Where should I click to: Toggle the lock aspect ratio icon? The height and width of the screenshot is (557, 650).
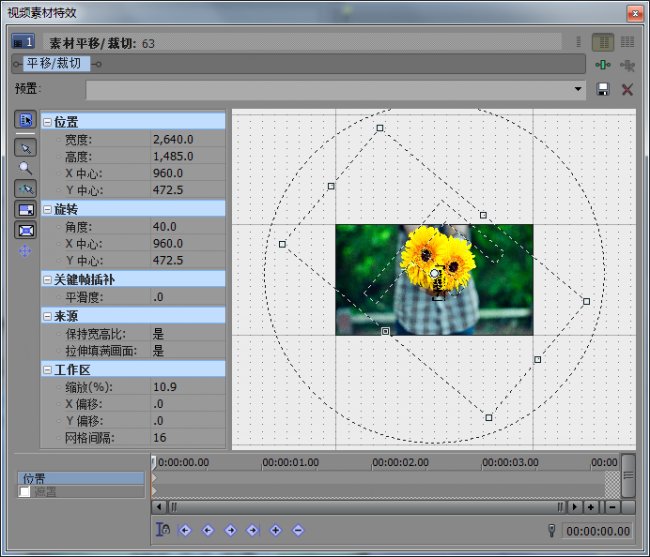(x=26, y=209)
